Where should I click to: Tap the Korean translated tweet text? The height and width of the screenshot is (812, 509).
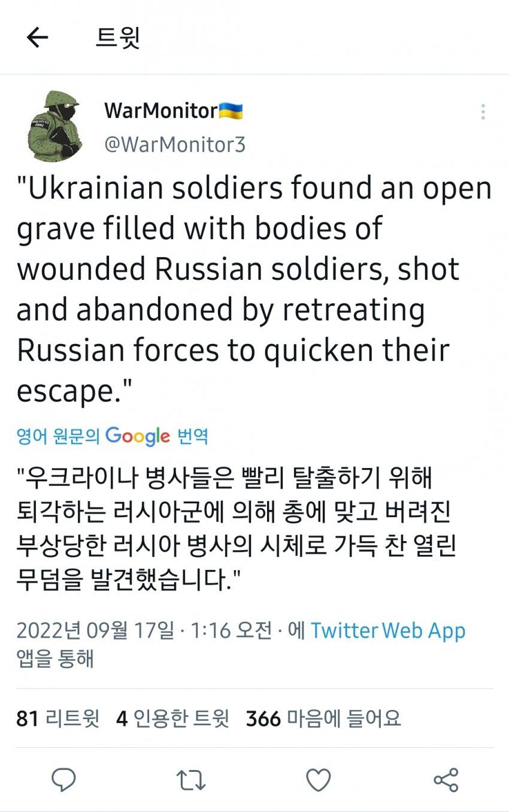click(x=234, y=529)
